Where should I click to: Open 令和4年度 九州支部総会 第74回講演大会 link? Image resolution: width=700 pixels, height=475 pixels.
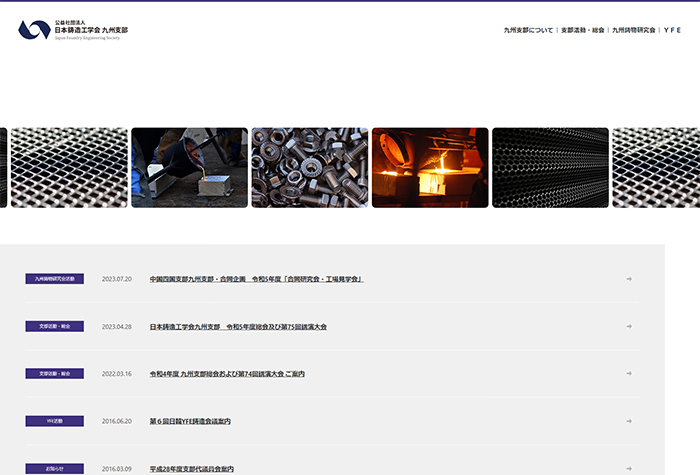coord(227,374)
